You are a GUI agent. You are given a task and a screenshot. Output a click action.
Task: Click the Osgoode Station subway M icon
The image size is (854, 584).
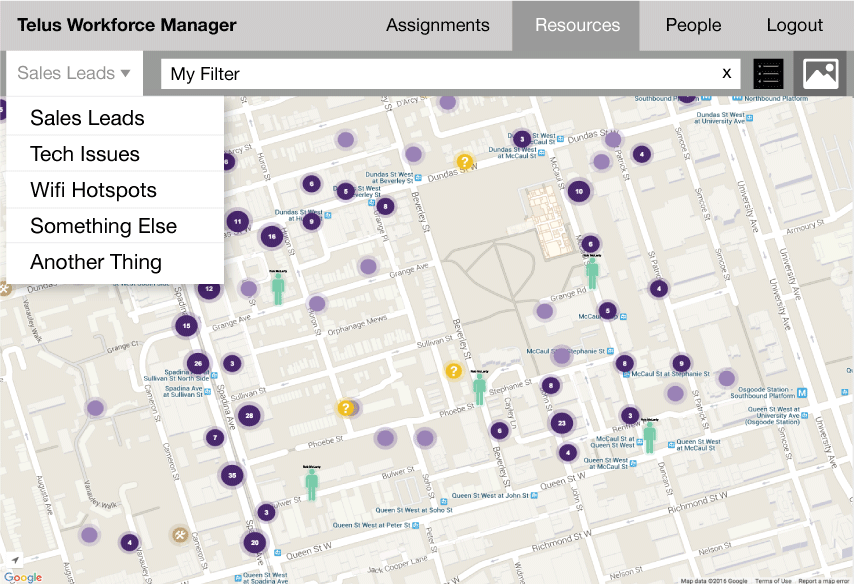(x=802, y=393)
